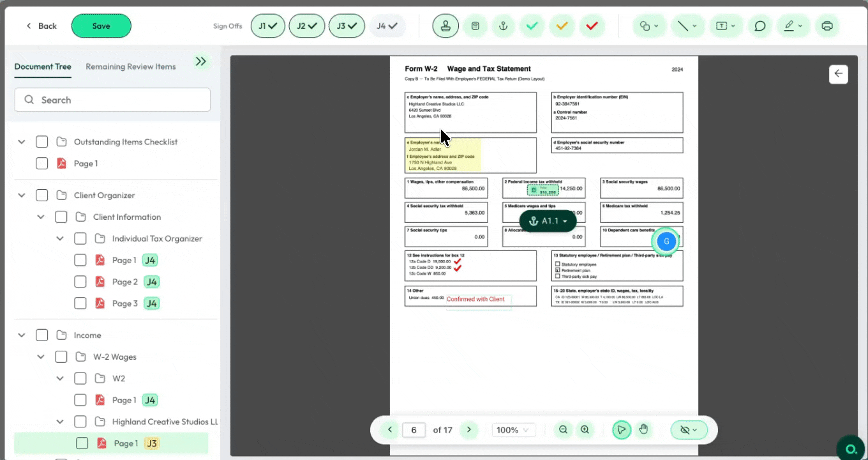
Task: Click the document tree Search field
Action: (x=112, y=100)
